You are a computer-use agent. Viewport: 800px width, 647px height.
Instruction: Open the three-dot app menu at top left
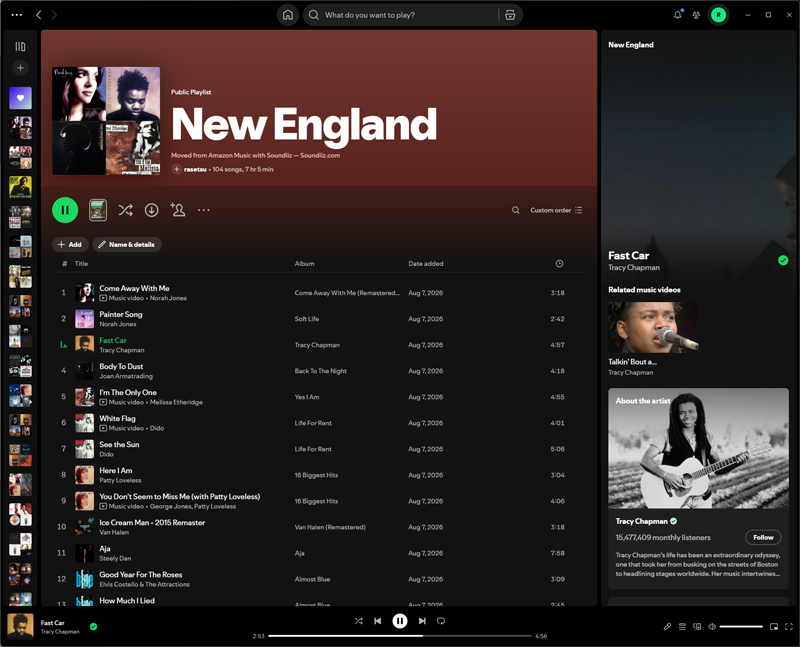[x=16, y=15]
